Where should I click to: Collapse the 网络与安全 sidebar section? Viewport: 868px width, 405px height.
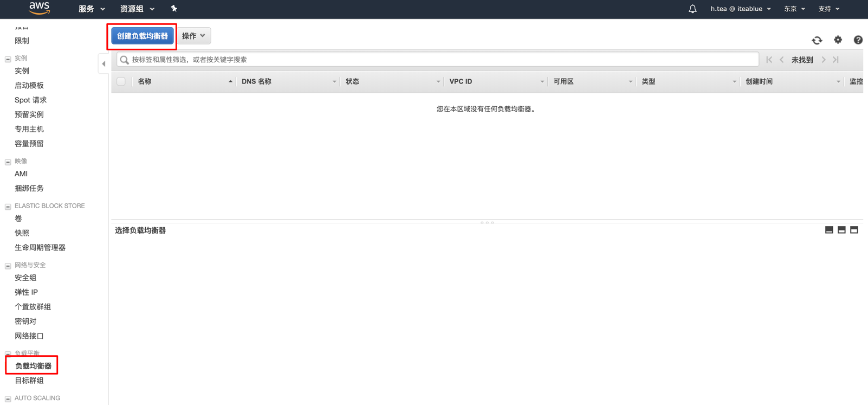(8, 266)
